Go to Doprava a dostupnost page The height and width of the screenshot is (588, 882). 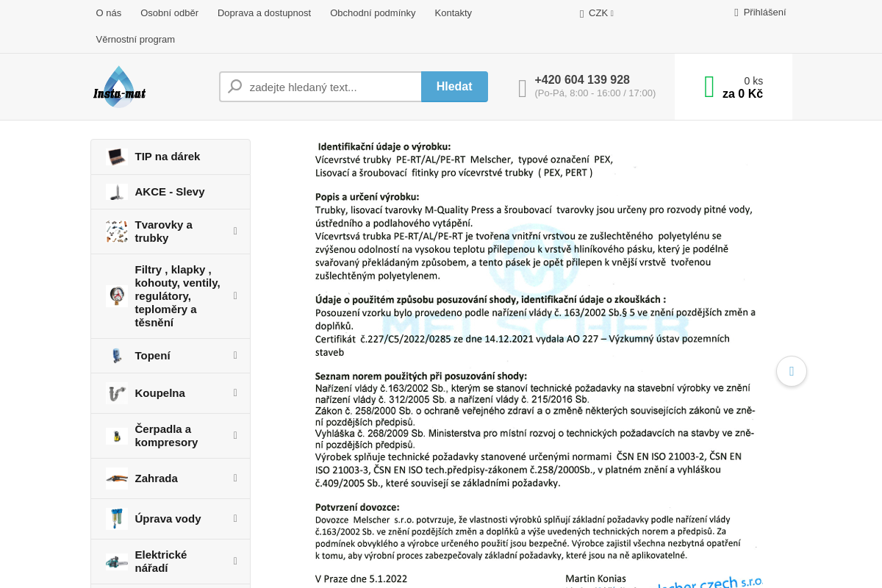pos(264,13)
